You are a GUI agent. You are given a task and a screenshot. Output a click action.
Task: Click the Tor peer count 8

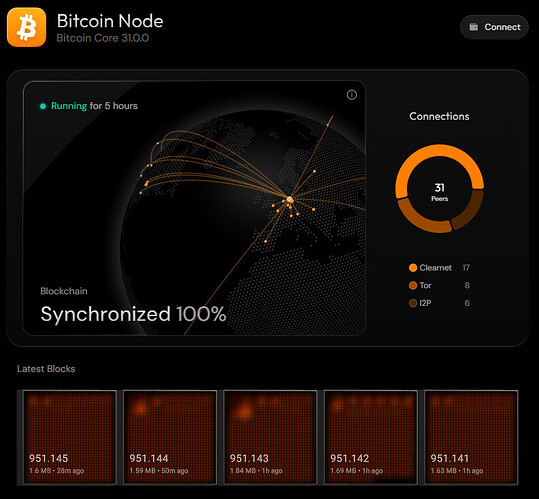pyautogui.click(x=467, y=285)
